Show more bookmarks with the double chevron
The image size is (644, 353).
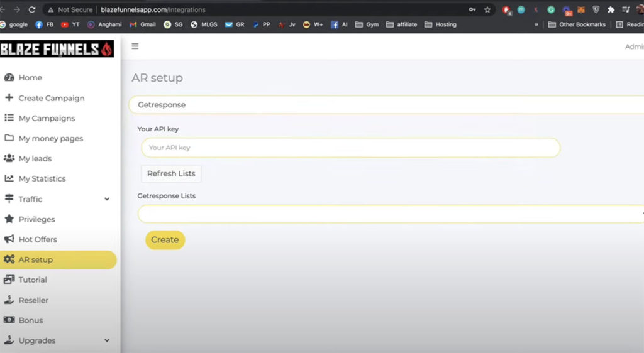click(x=536, y=24)
